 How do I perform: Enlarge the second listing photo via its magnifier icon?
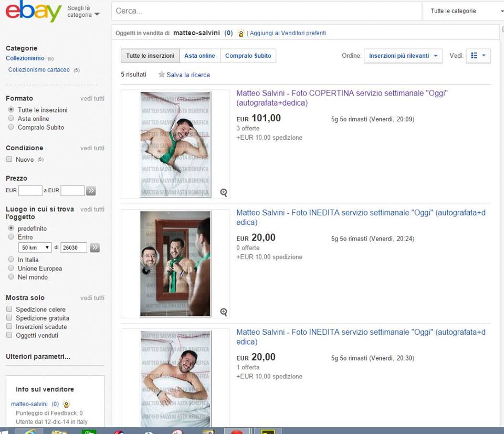(x=224, y=312)
